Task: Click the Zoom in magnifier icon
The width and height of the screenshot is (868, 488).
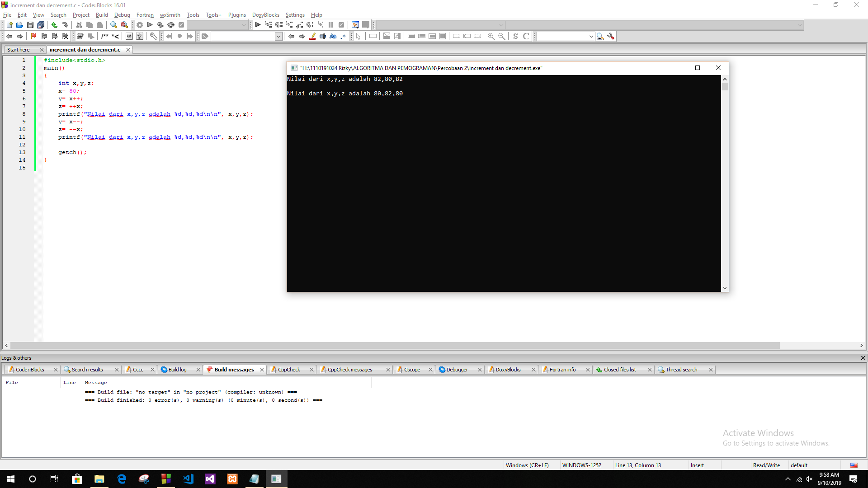Action: [x=491, y=36]
